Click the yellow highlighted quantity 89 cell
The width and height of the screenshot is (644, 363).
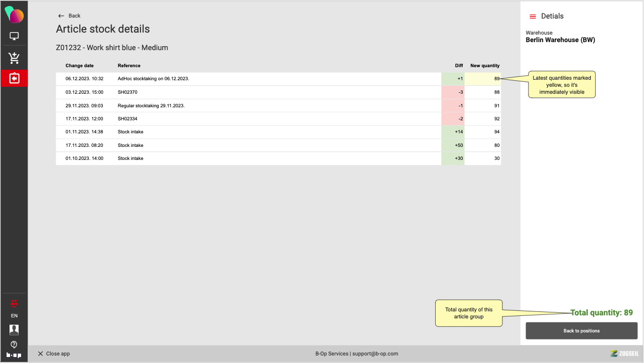pos(482,79)
